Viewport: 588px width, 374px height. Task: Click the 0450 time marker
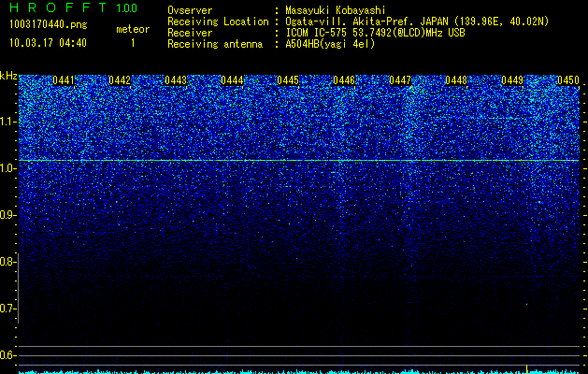coord(568,80)
